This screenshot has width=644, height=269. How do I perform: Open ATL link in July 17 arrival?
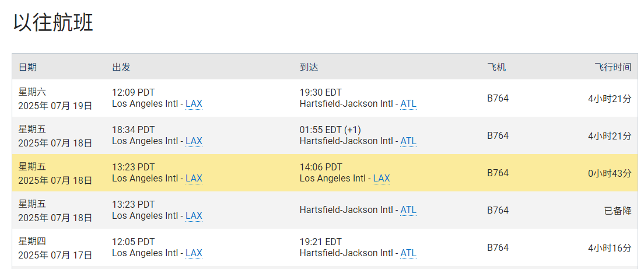pyautogui.click(x=408, y=253)
